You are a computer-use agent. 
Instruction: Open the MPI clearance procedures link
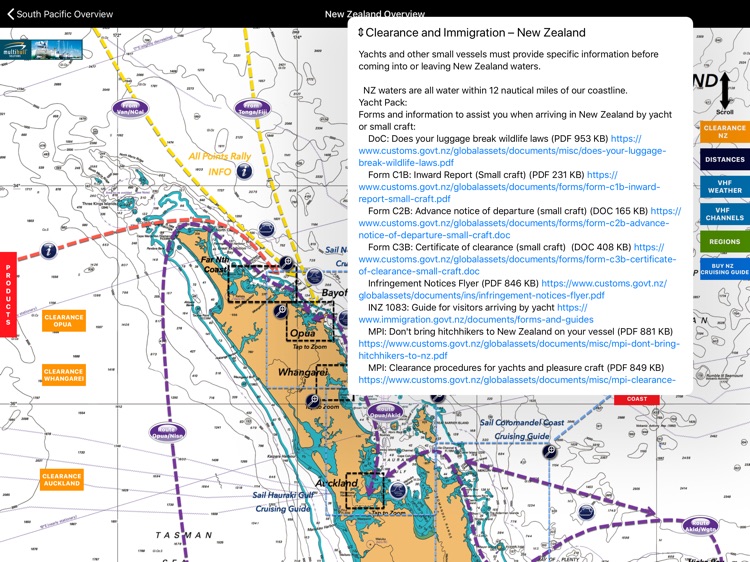pyautogui.click(x=517, y=380)
